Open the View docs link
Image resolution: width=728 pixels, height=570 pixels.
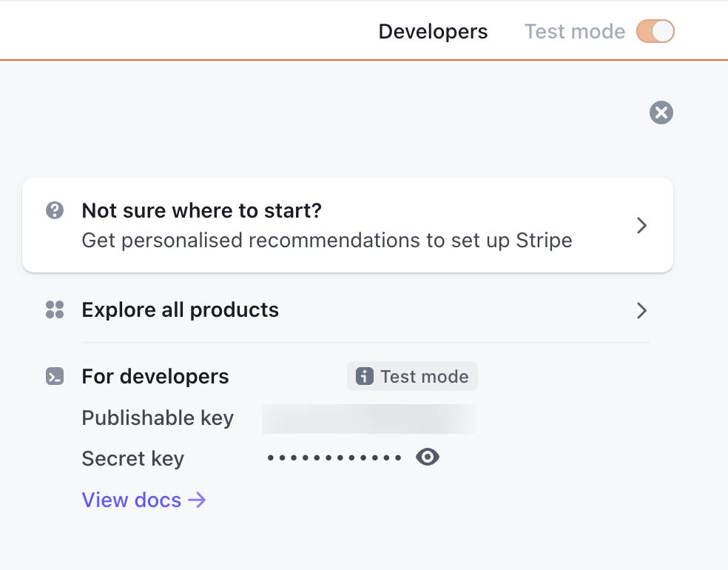[x=144, y=500]
